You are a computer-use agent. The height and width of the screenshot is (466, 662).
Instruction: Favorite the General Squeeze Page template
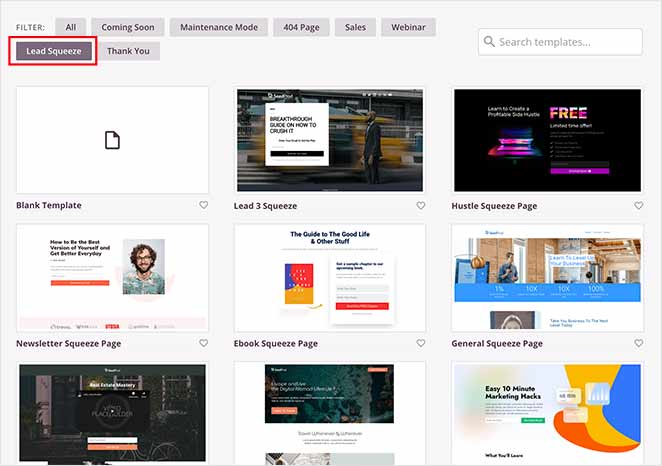tap(639, 343)
